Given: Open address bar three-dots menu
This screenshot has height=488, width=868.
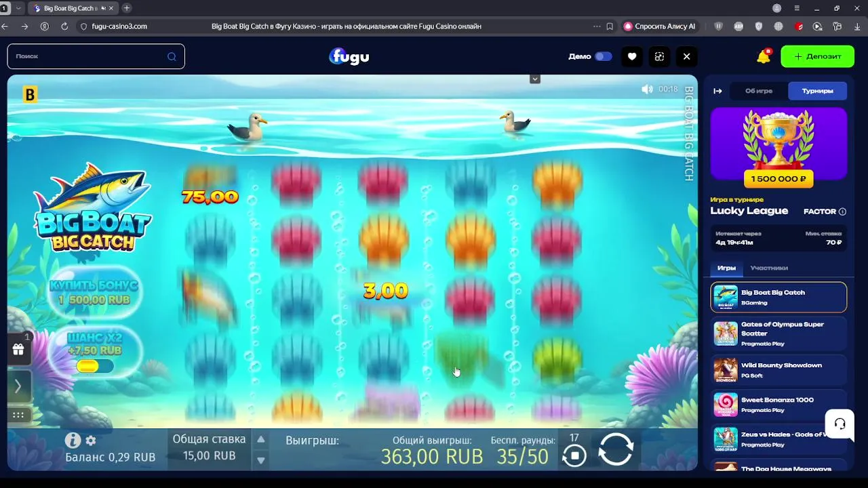Looking at the screenshot, I should pyautogui.click(x=596, y=26).
